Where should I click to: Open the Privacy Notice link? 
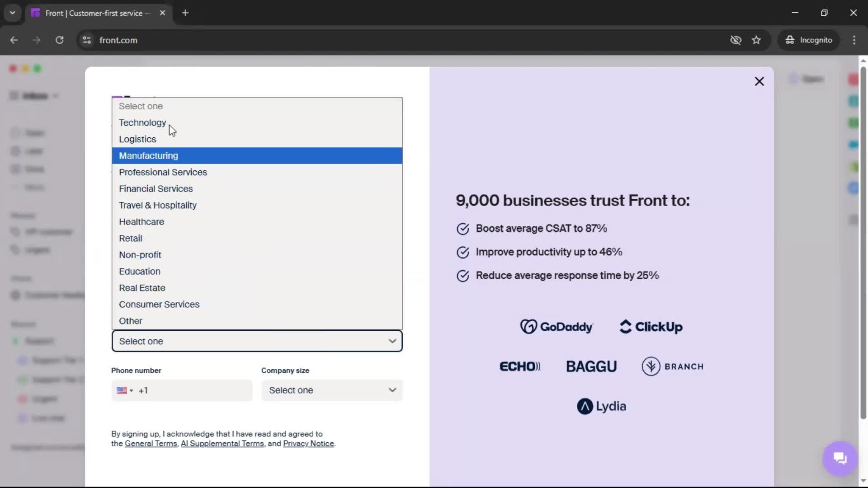click(308, 444)
